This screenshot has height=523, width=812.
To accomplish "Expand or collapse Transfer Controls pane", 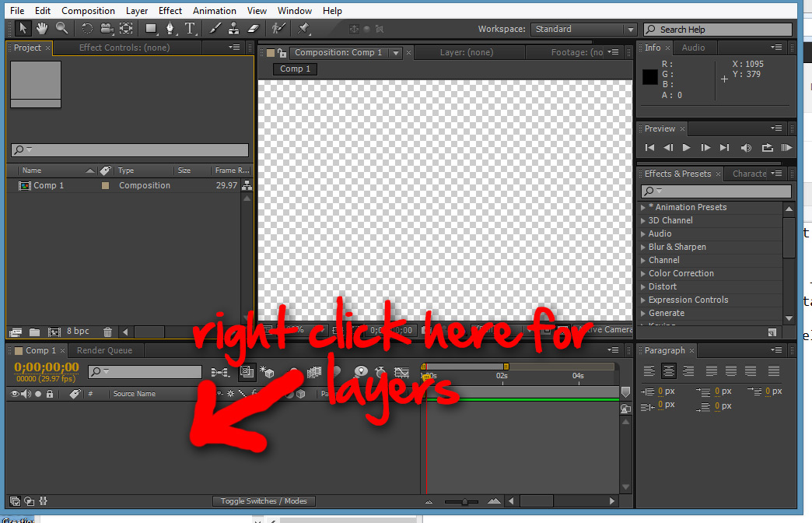I will coord(30,501).
